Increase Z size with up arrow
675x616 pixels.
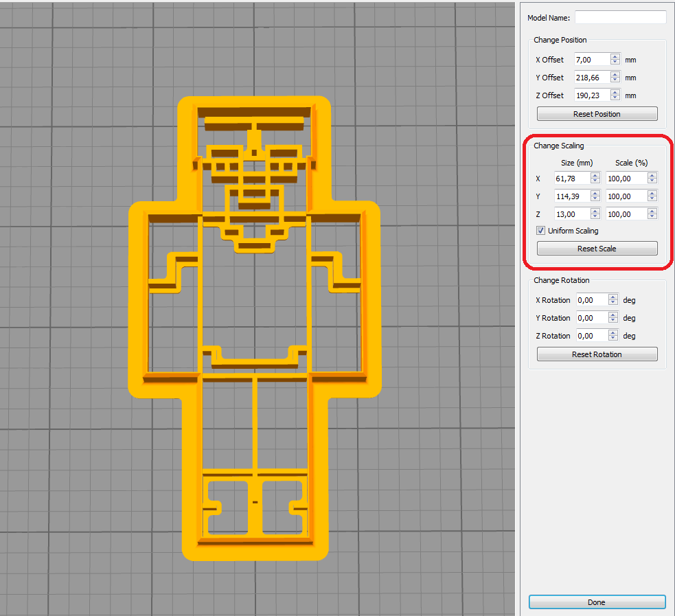pos(595,211)
